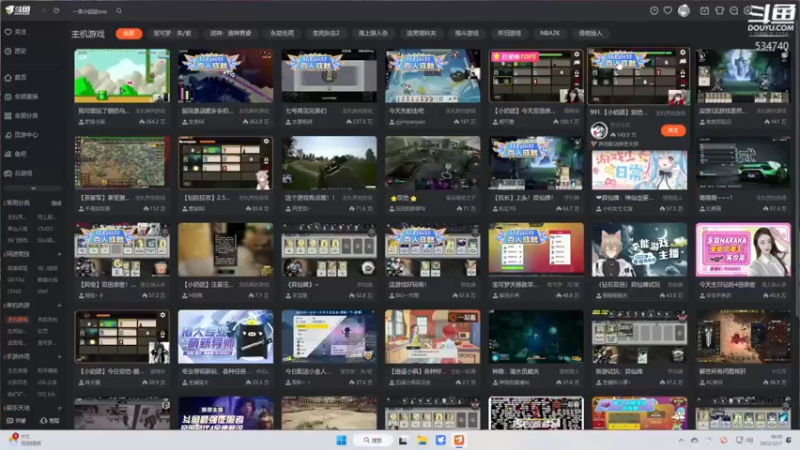Open the green sports car stream thumbnail
This screenshot has height=450, width=800.
coord(743,163)
